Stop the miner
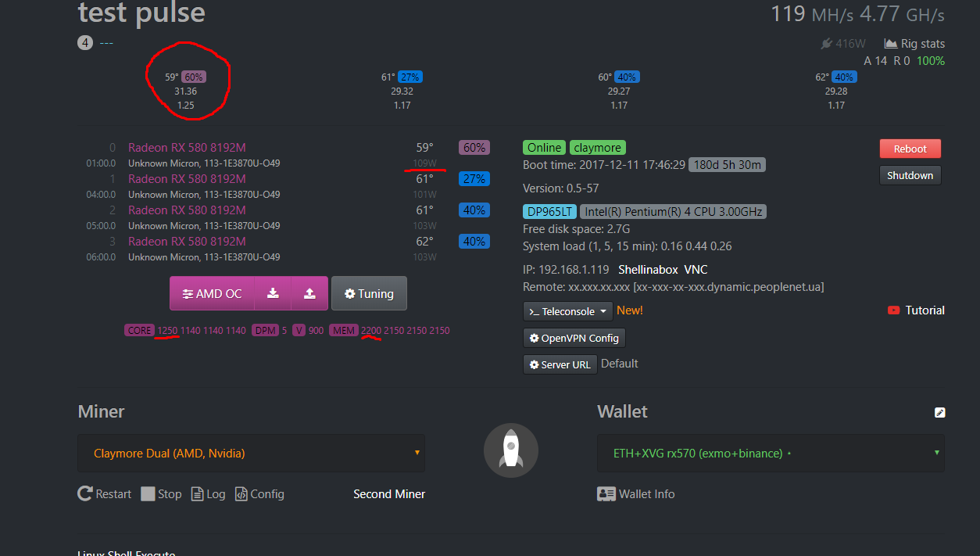 point(161,494)
